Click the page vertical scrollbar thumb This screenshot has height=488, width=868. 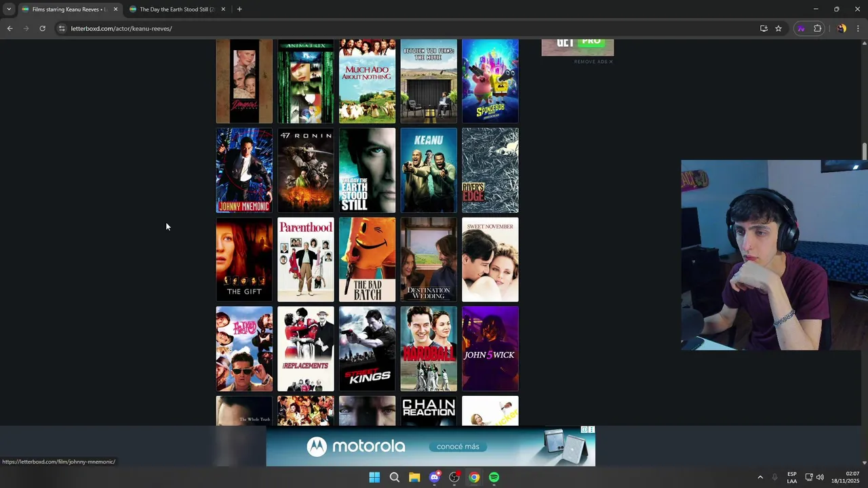point(865,152)
